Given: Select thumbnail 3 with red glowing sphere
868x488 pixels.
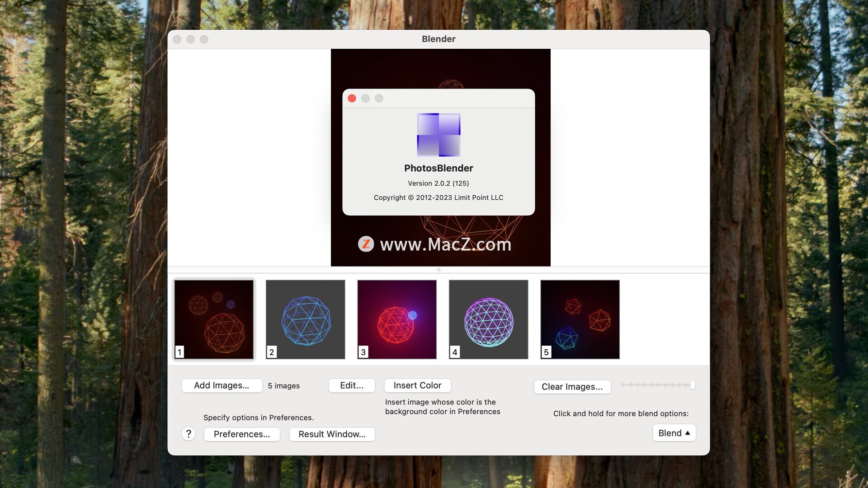Looking at the screenshot, I should tap(397, 319).
